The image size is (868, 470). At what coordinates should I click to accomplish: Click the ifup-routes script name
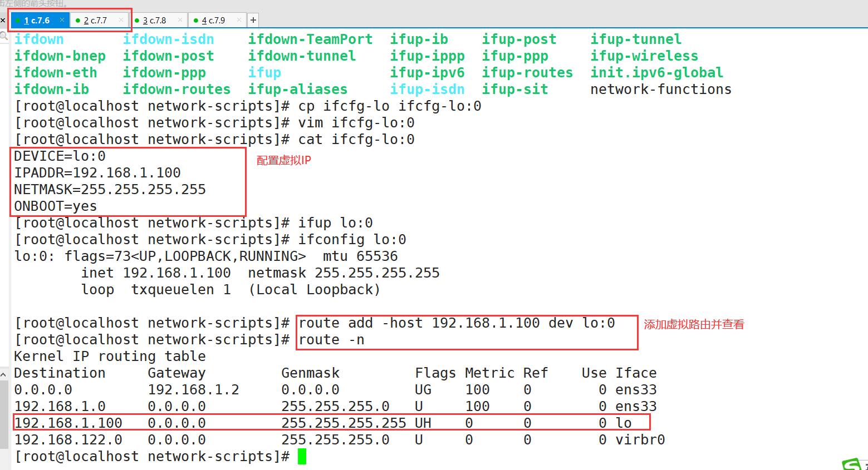(527, 73)
